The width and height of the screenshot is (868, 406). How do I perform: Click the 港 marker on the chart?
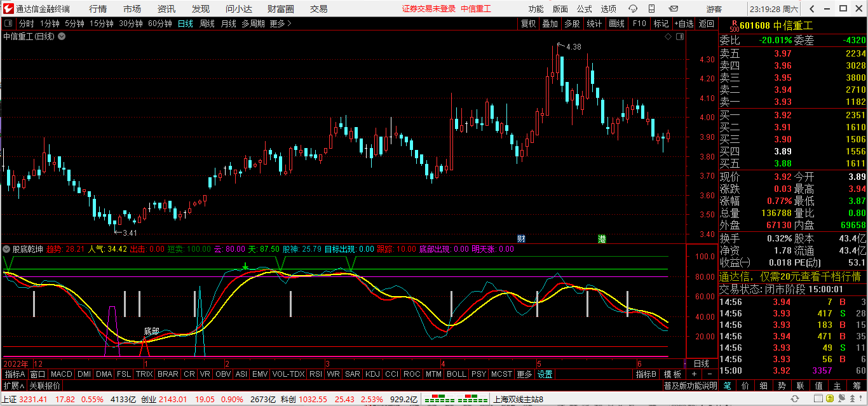click(602, 239)
